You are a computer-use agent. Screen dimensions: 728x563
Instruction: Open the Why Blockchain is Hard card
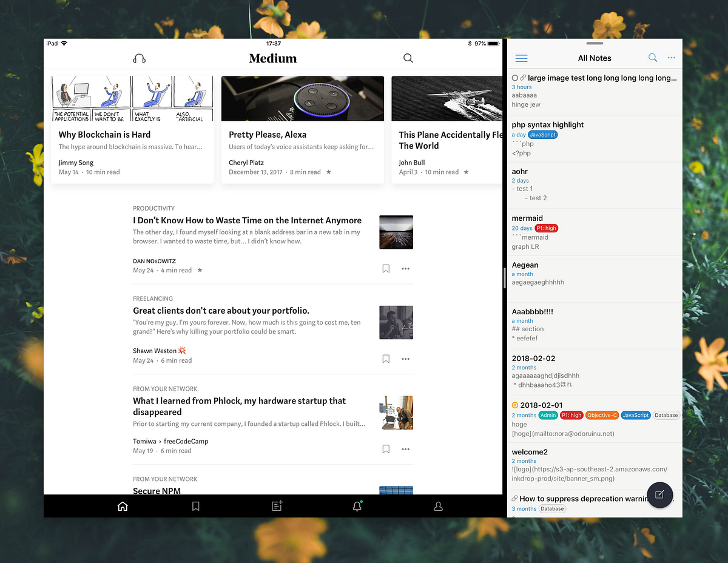[132, 129]
